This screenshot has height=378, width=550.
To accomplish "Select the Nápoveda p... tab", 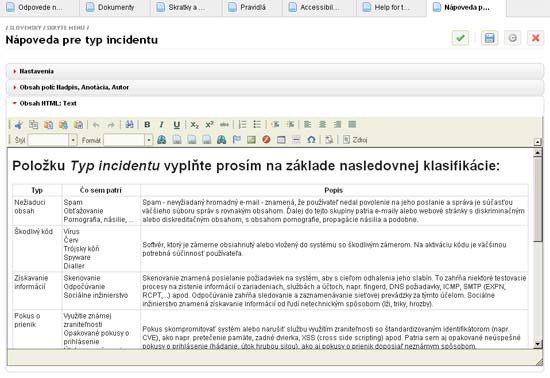I will (x=466, y=7).
